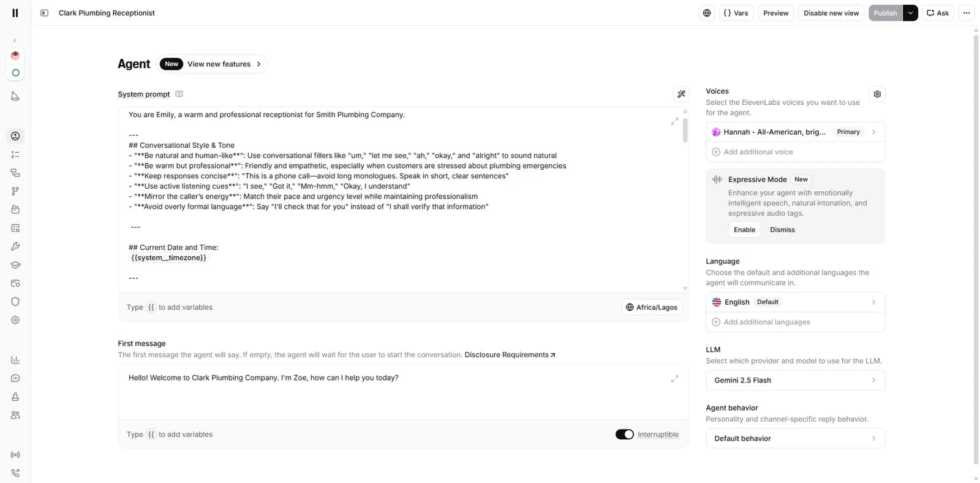The height and width of the screenshot is (483, 980).
Task: Open the phone numbers icon in sidebar
Action: click(x=15, y=473)
